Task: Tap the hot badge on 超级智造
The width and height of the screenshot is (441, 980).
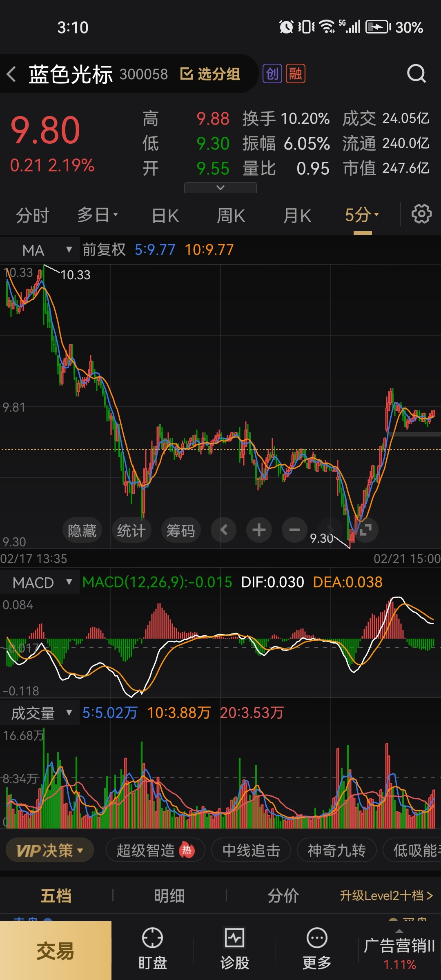Action: click(x=187, y=851)
